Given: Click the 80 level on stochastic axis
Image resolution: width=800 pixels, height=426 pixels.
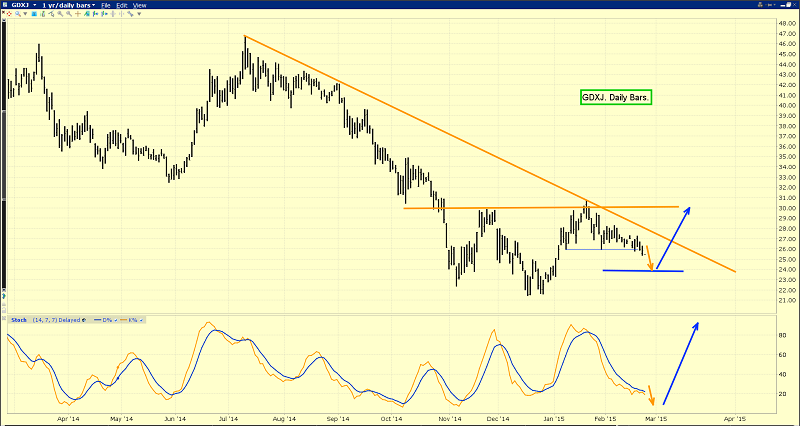Looking at the screenshot, I should (x=783, y=336).
